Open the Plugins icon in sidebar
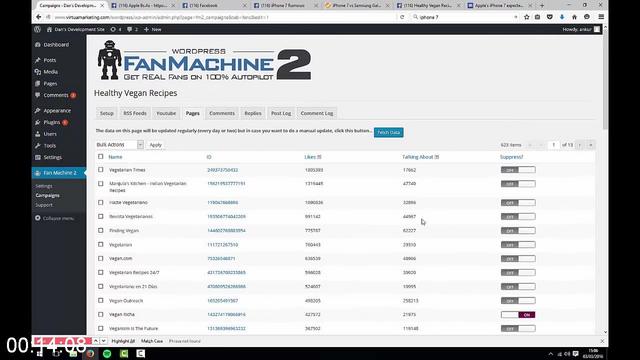640x360 pixels. [x=38, y=122]
